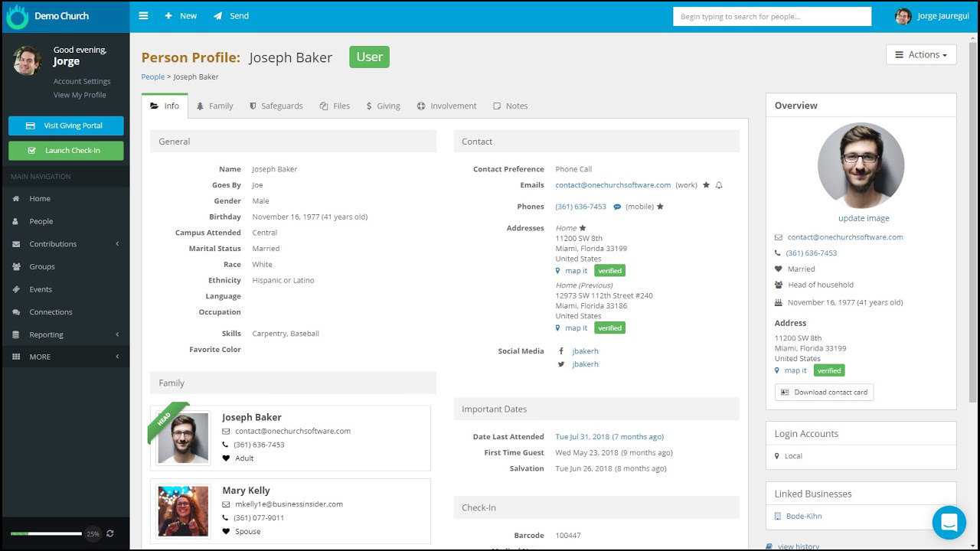Open Events in sidebar
980x551 pixels.
coord(41,289)
